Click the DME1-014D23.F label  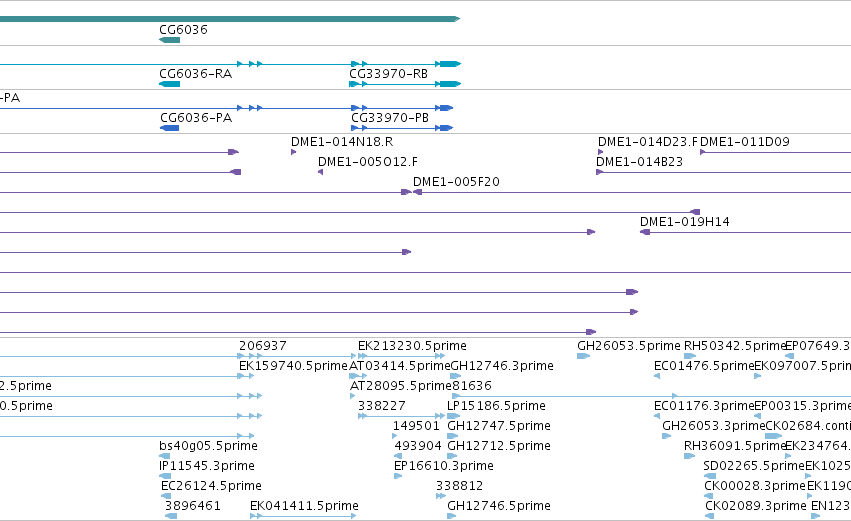[x=647, y=142]
